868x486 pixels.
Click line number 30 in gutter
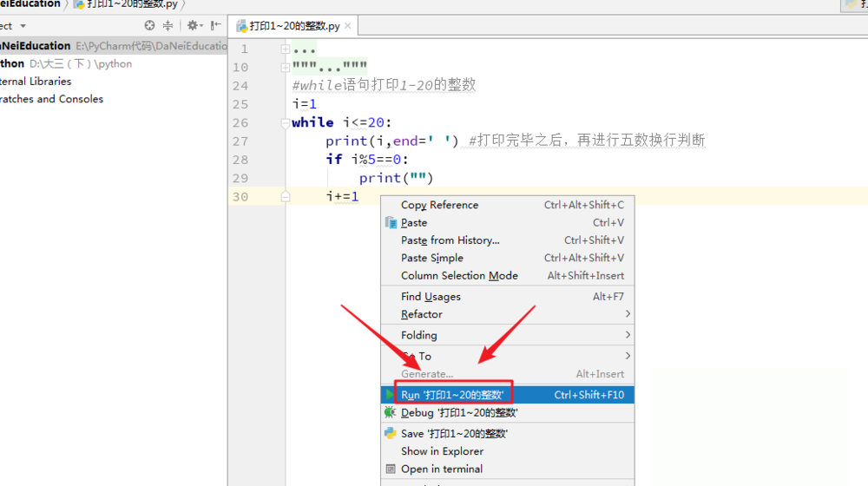click(240, 197)
